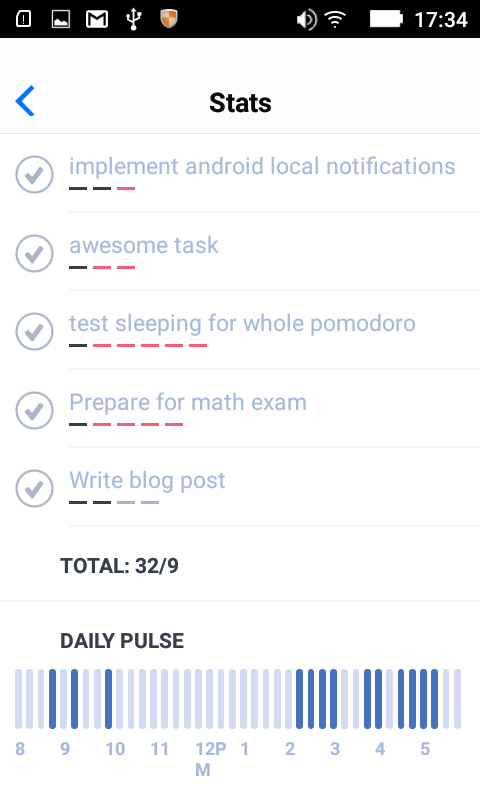This screenshot has width=480, height=800.
Task: Tap the picture notification icon
Action: [x=61, y=19]
